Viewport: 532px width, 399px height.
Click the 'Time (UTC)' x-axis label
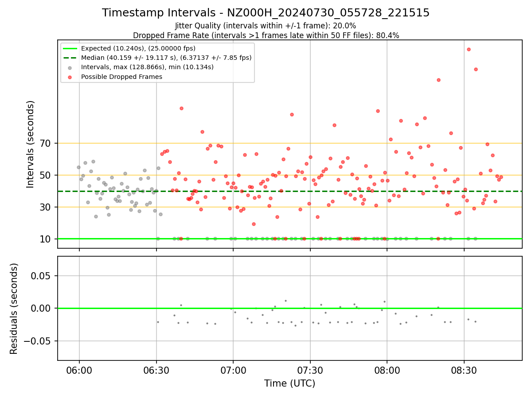[290, 383]
